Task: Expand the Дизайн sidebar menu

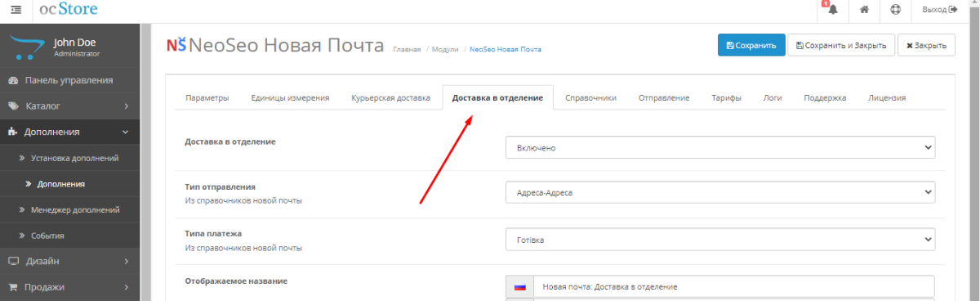Action: pyautogui.click(x=69, y=261)
